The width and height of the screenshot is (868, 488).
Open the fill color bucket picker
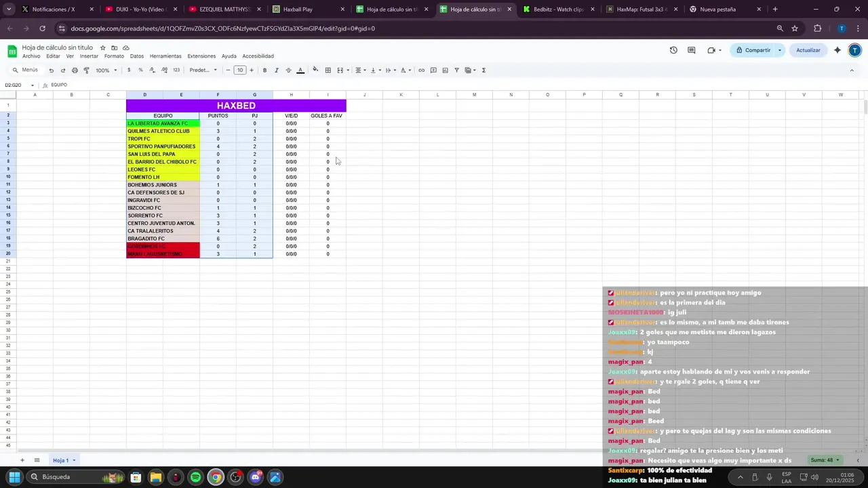click(x=315, y=70)
